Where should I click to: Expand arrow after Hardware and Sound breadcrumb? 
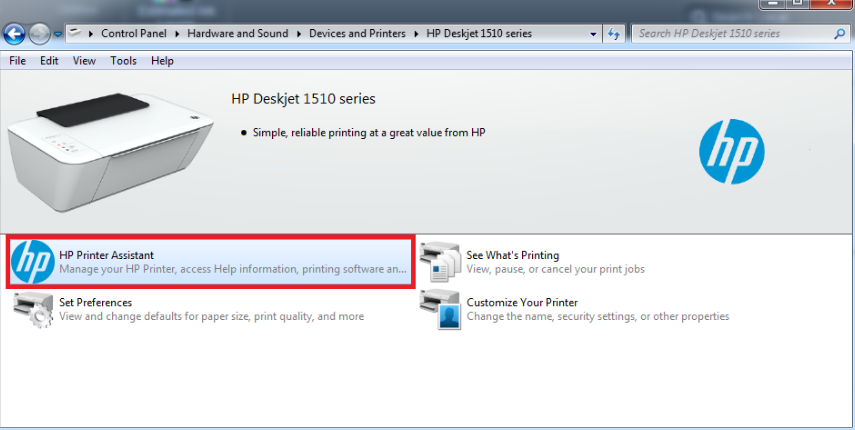click(x=299, y=34)
